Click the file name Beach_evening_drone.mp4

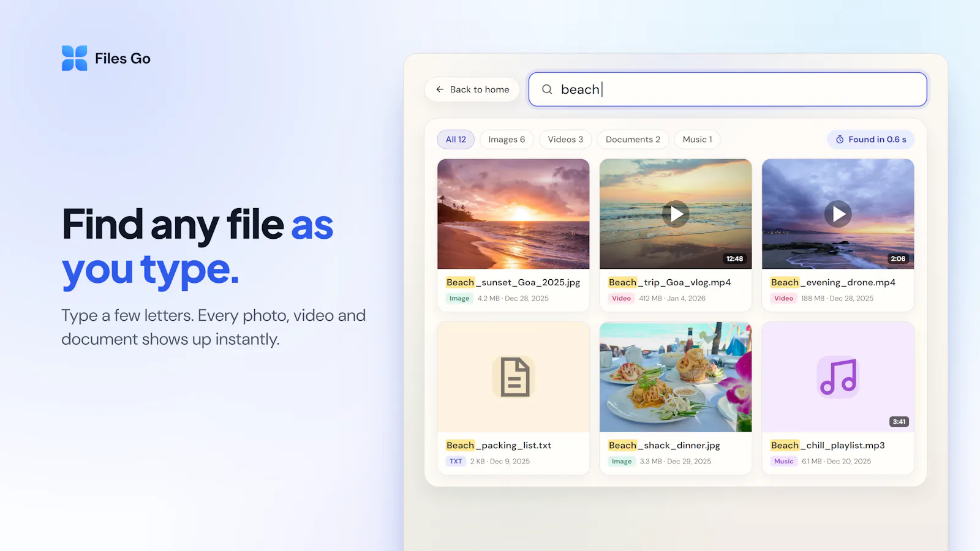[x=833, y=282]
